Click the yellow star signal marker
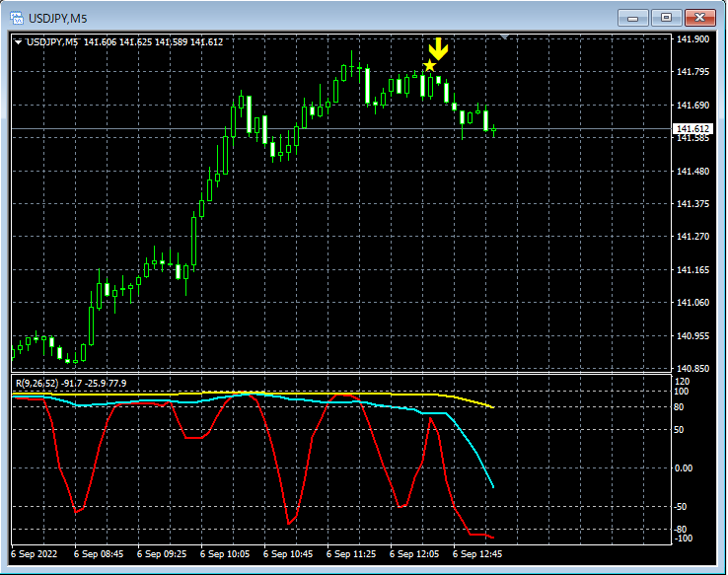 click(429, 65)
